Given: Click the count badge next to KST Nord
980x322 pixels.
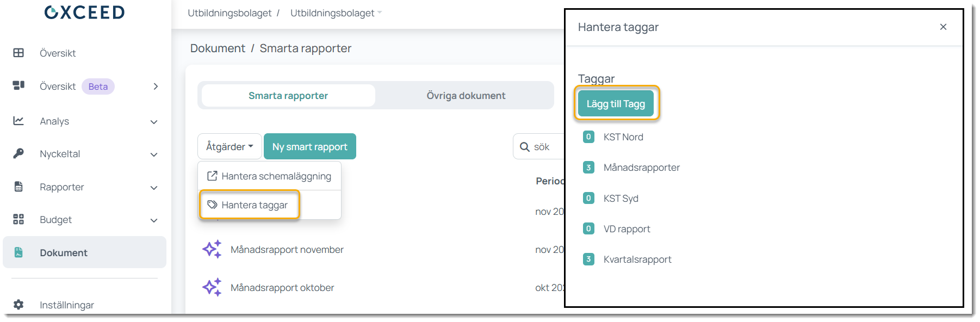Looking at the screenshot, I should [x=588, y=137].
